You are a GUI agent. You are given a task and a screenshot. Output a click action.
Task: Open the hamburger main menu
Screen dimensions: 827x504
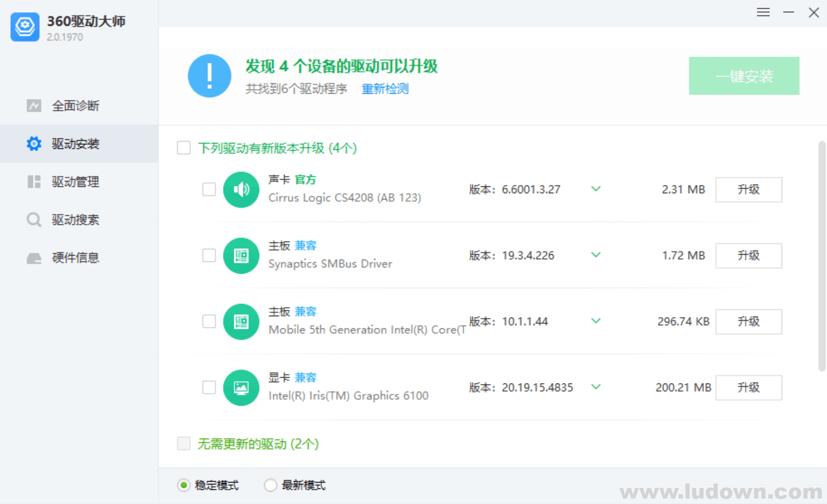[x=764, y=12]
